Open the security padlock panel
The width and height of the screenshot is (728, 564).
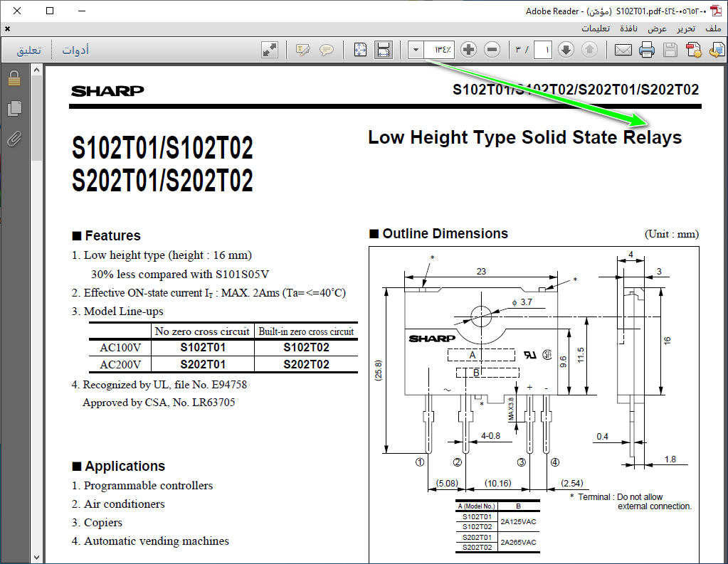14,78
